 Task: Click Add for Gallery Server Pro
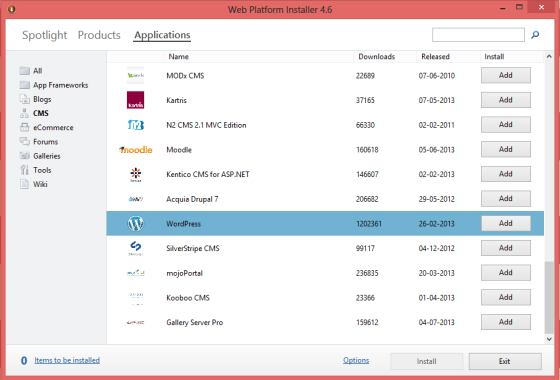point(506,322)
